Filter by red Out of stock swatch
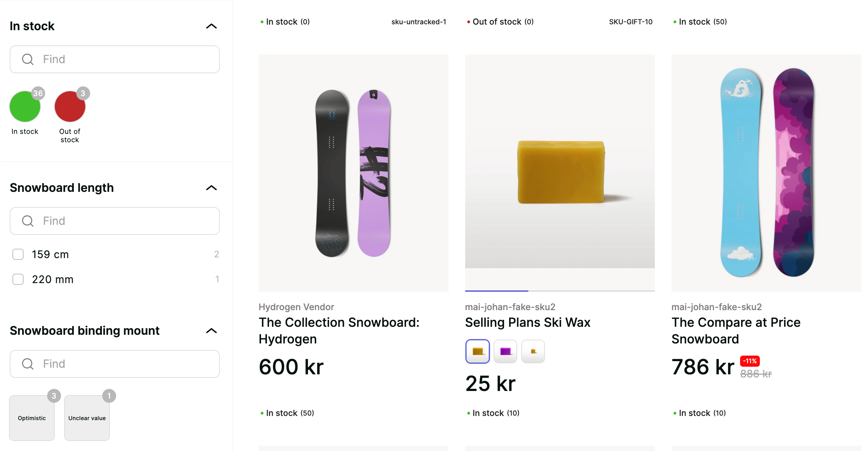The width and height of the screenshot is (868, 451). click(70, 107)
